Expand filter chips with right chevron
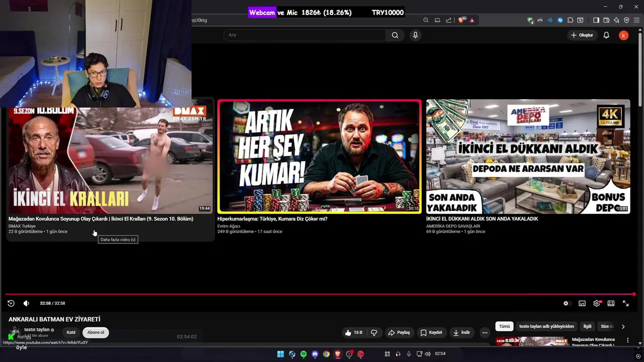The width and height of the screenshot is (644, 362). pos(623,326)
